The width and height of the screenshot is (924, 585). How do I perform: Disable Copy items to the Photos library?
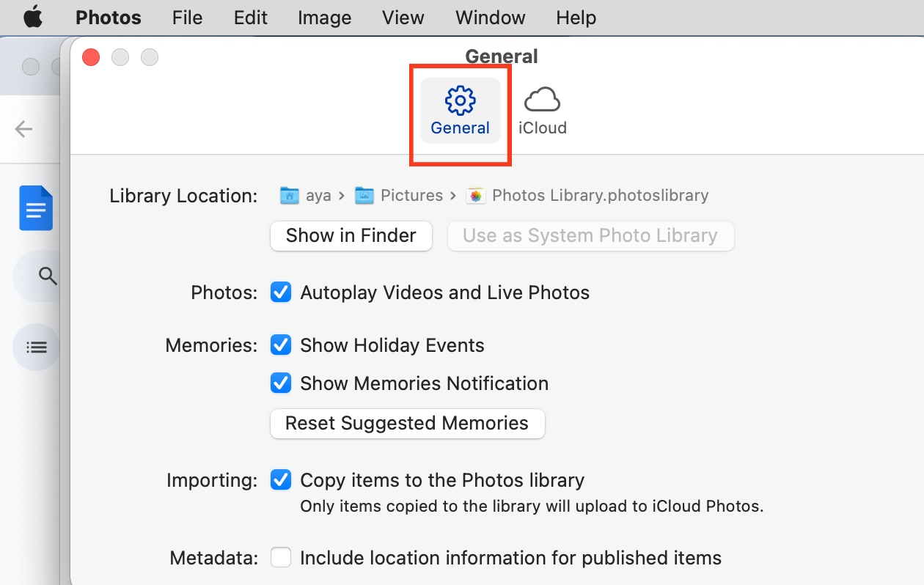pos(281,479)
